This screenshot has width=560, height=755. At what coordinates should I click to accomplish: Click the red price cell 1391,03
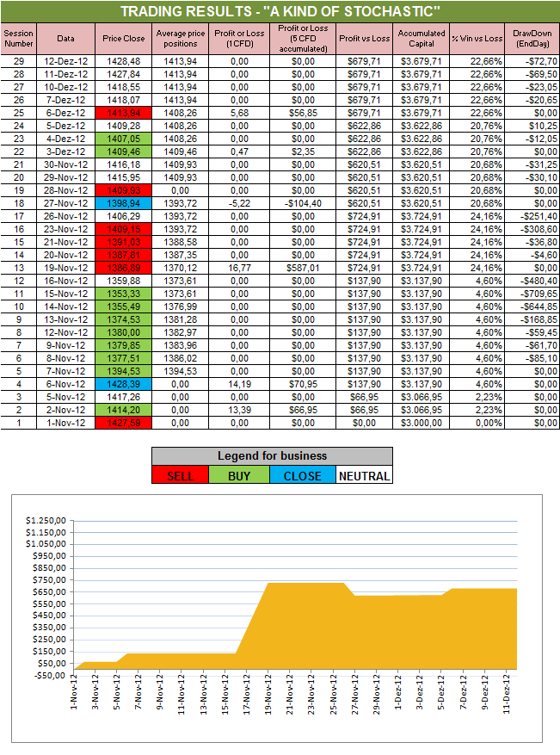[x=124, y=242]
